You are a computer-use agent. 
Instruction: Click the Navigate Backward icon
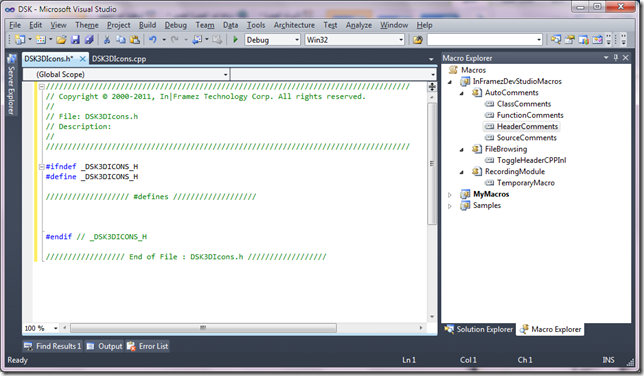coord(197,40)
